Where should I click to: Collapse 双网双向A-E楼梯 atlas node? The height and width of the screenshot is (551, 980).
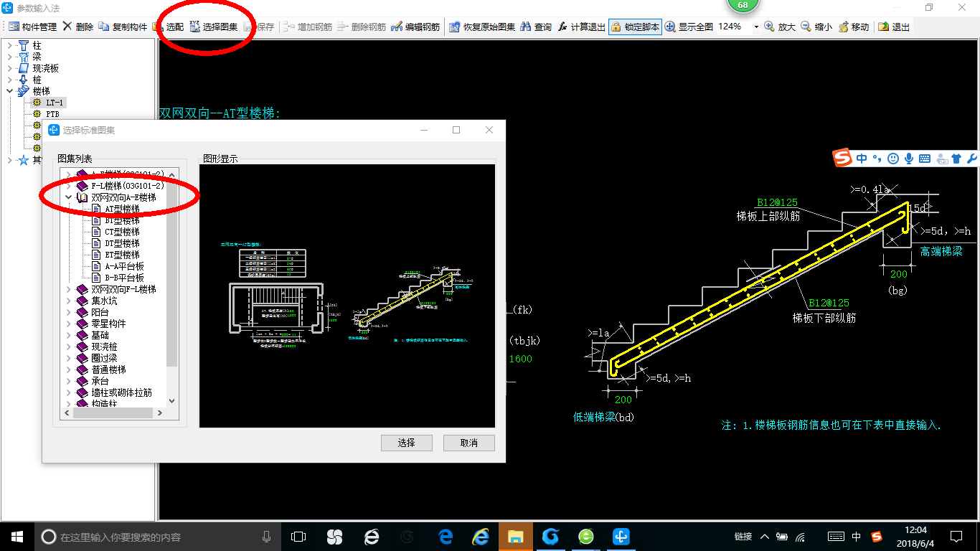(69, 197)
